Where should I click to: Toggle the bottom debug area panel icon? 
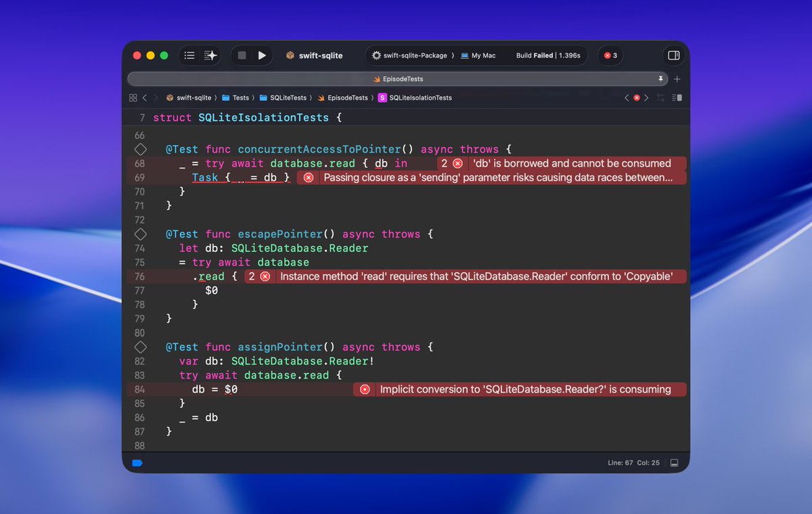(674, 463)
